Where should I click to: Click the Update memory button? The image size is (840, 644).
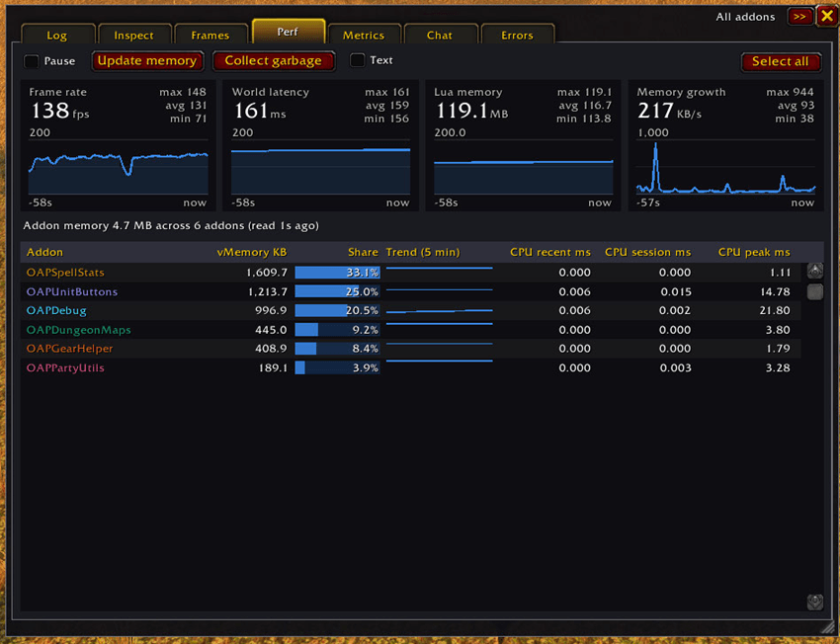tap(147, 61)
